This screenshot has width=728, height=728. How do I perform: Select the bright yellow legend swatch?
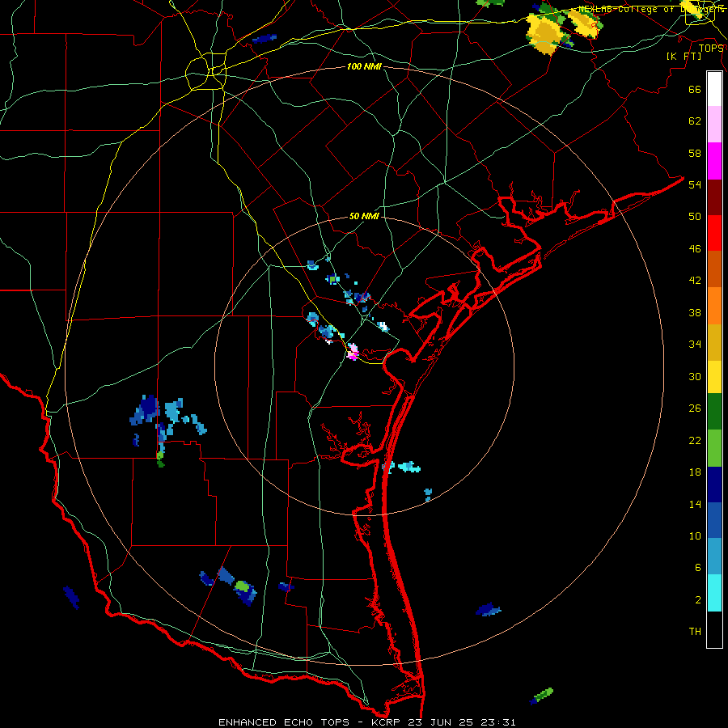[714, 377]
